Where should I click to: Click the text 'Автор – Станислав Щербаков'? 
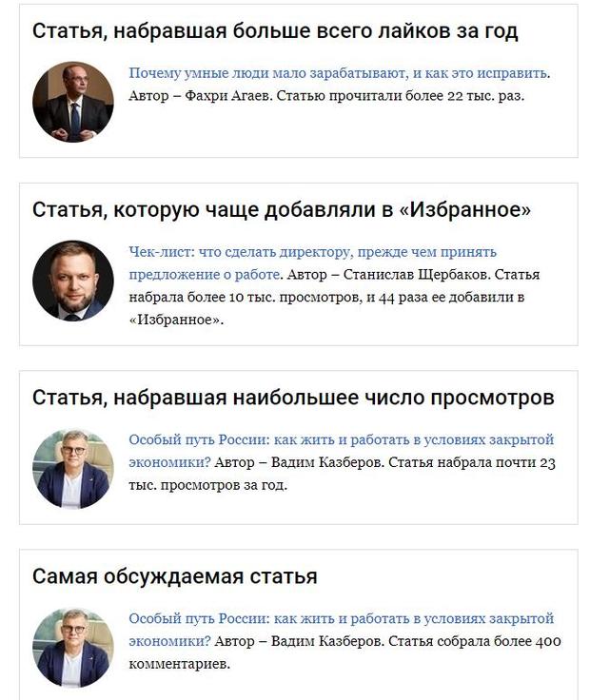(388, 275)
